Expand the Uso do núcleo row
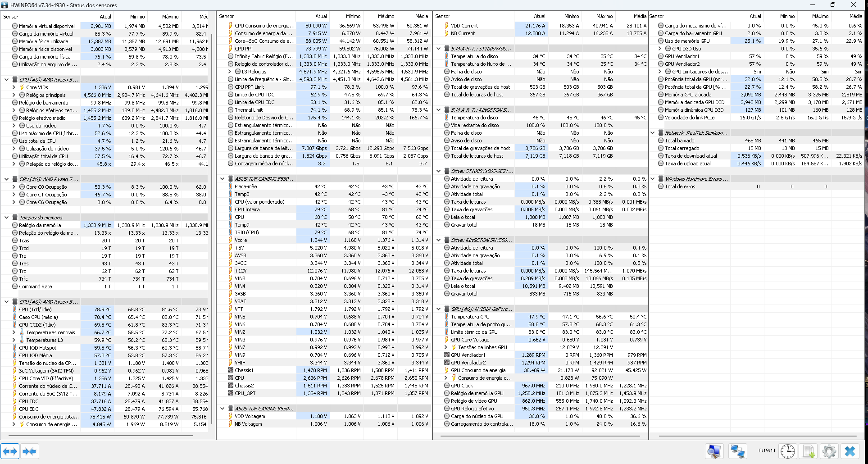 [14, 126]
